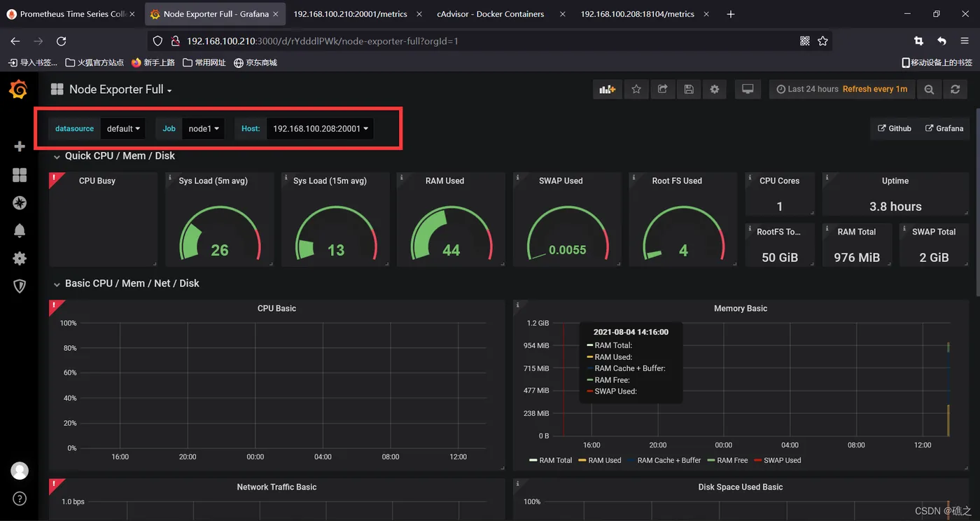Open the Last 24 hours time picker
Screen dimensions: 980x521
pos(841,90)
